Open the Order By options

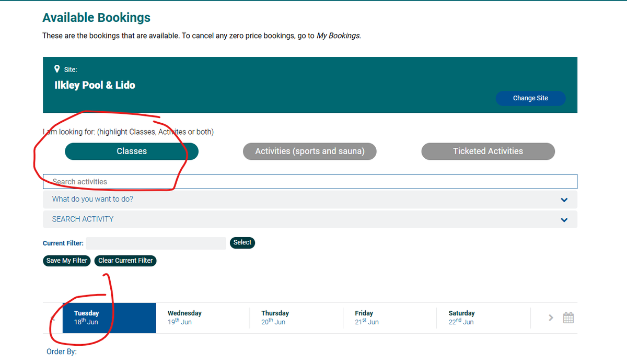coord(61,351)
